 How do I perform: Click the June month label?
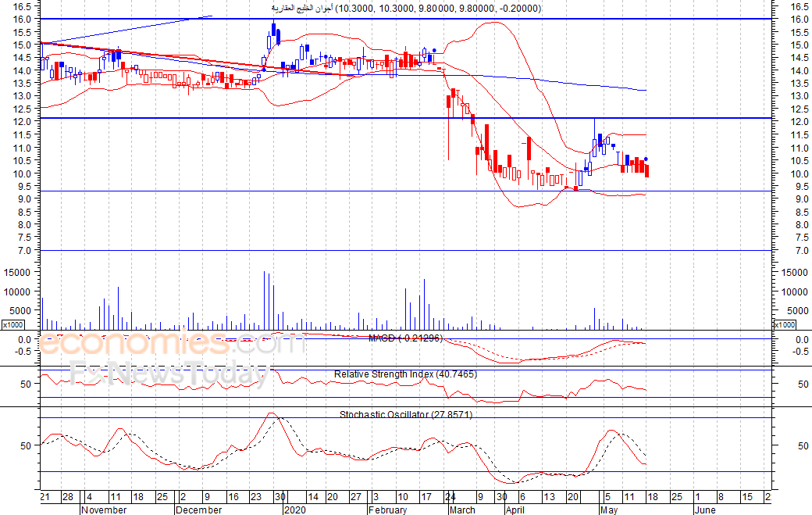(x=705, y=510)
